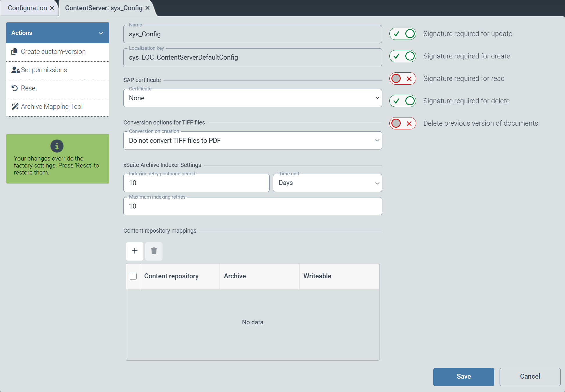The width and height of the screenshot is (565, 392).
Task: Toggle Signature required for update switch
Action: point(402,34)
